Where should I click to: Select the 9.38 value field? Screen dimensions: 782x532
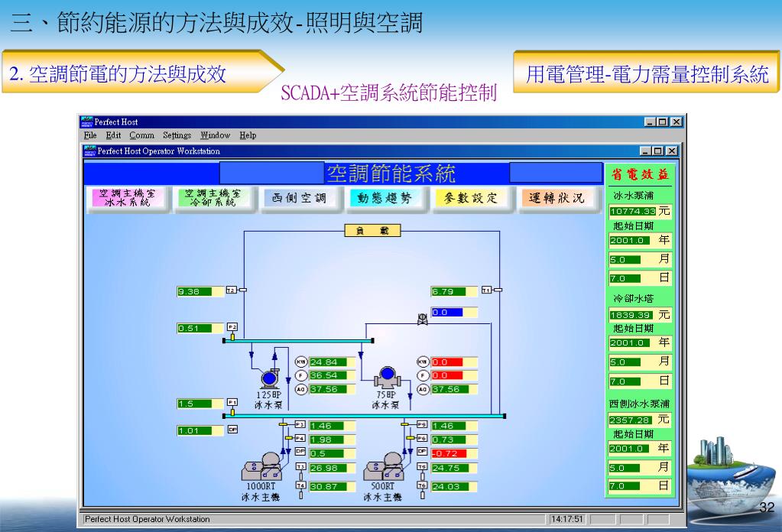coord(200,291)
